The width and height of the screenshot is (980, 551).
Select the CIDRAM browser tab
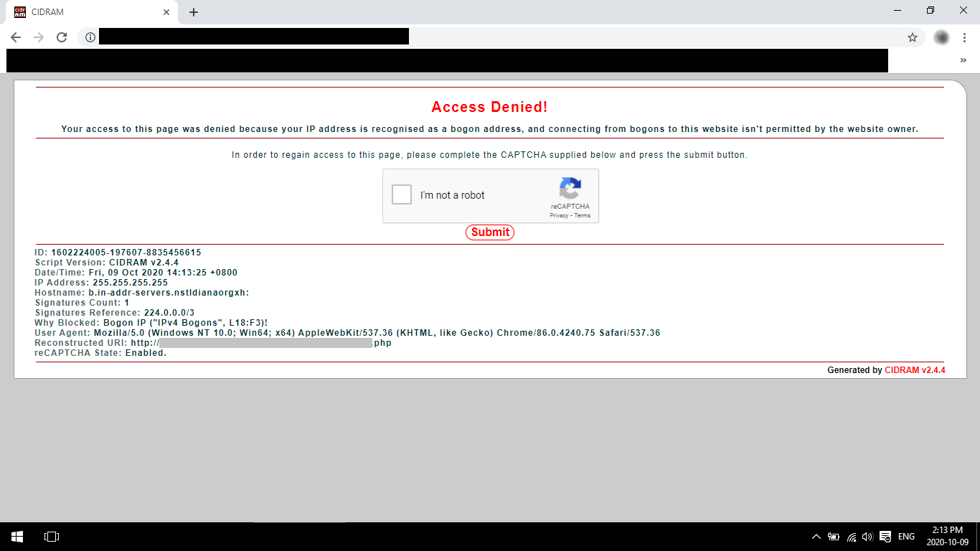(92, 12)
